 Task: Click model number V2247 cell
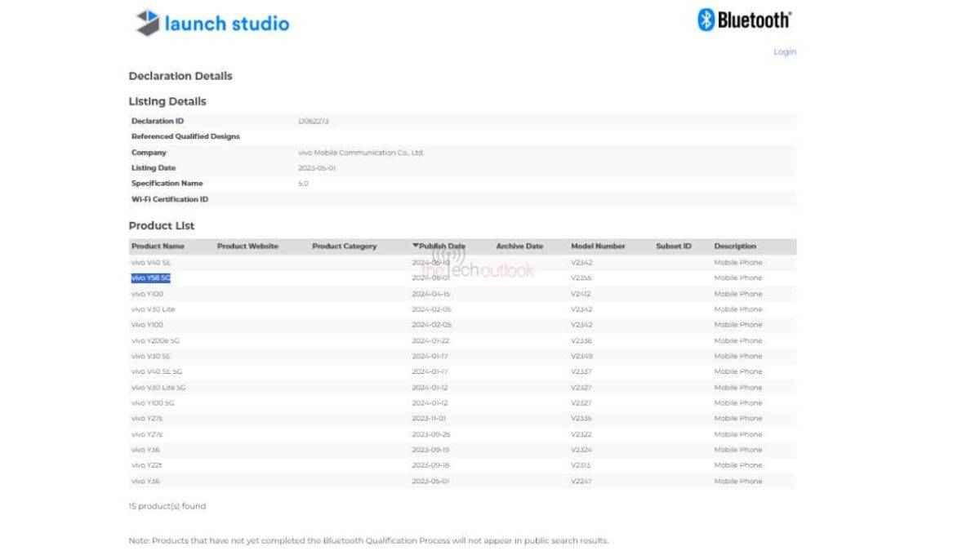click(581, 481)
